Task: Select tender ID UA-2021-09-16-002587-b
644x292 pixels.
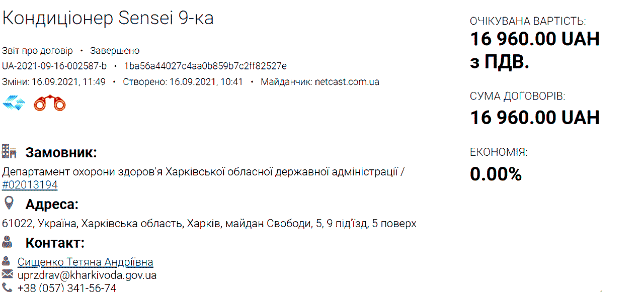Action: (54, 66)
